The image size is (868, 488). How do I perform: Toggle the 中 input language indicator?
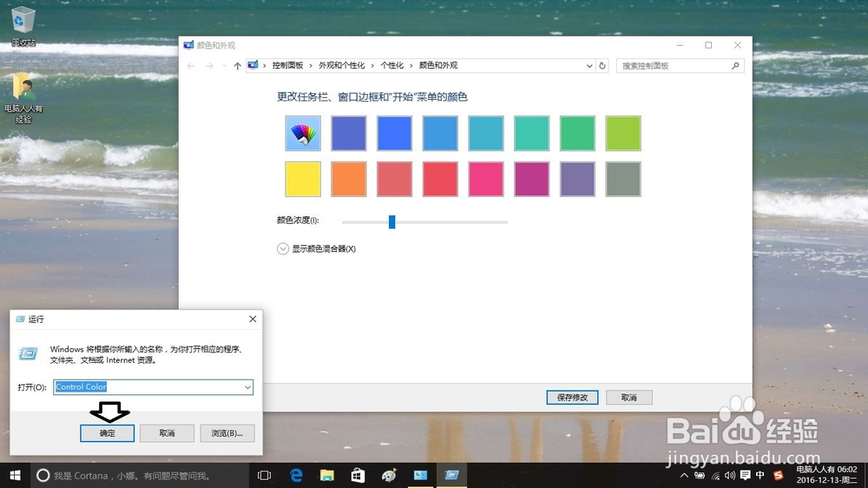pyautogui.click(x=760, y=475)
